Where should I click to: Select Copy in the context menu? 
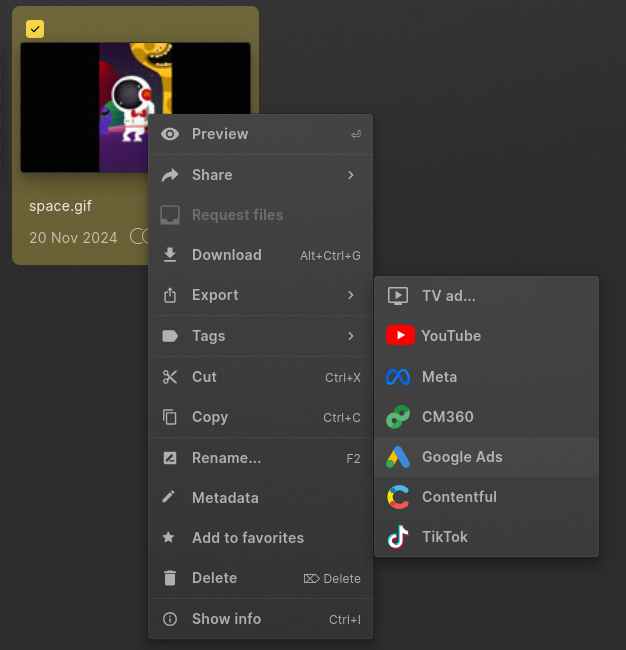pos(260,417)
